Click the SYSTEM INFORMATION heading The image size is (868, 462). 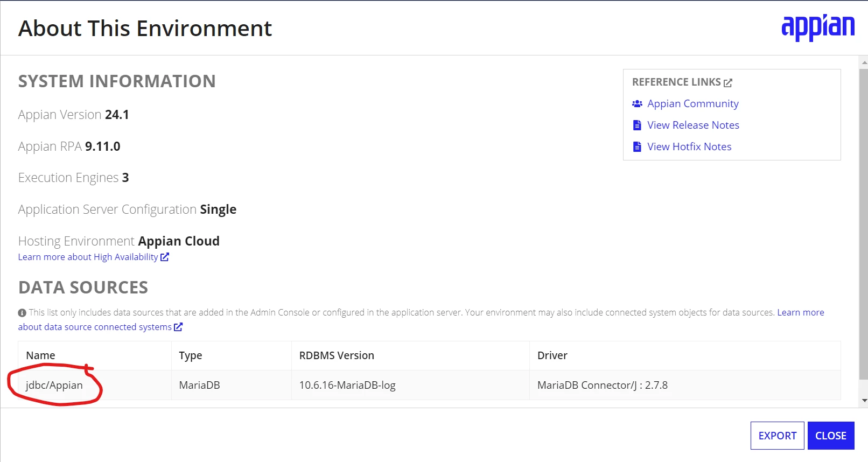click(x=117, y=81)
